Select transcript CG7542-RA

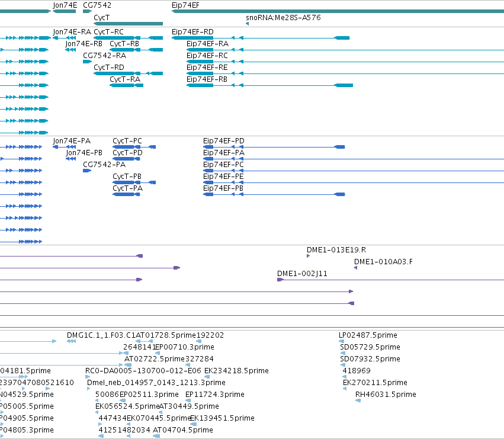click(104, 56)
